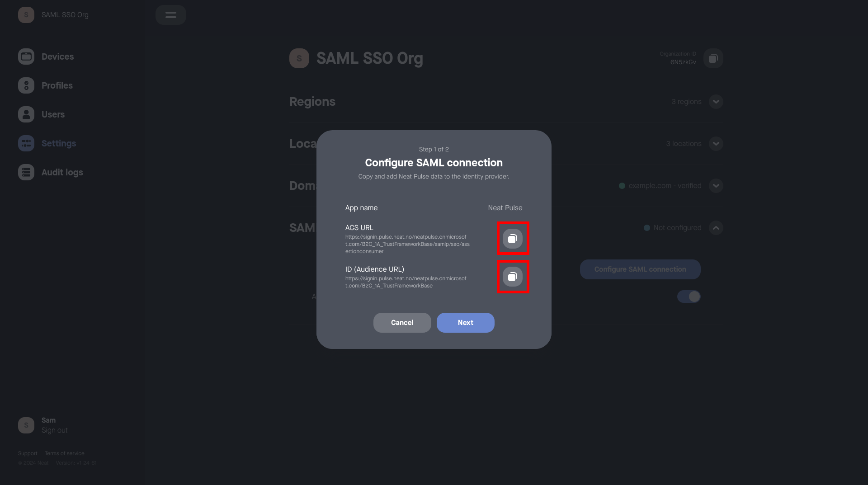Open the Audit logs page
This screenshot has height=485, width=868.
pyautogui.click(x=62, y=172)
